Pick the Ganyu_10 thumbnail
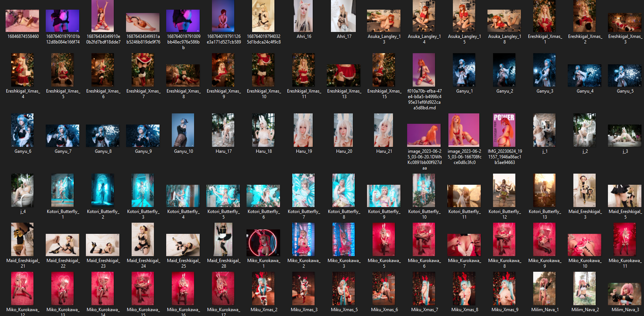The image size is (644, 316). (183, 130)
